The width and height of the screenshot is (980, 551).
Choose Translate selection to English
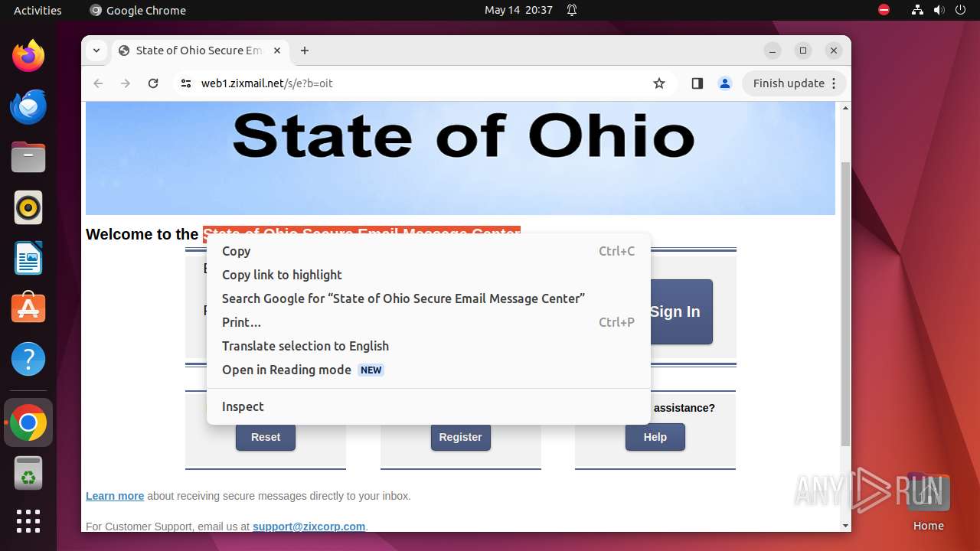429,346
